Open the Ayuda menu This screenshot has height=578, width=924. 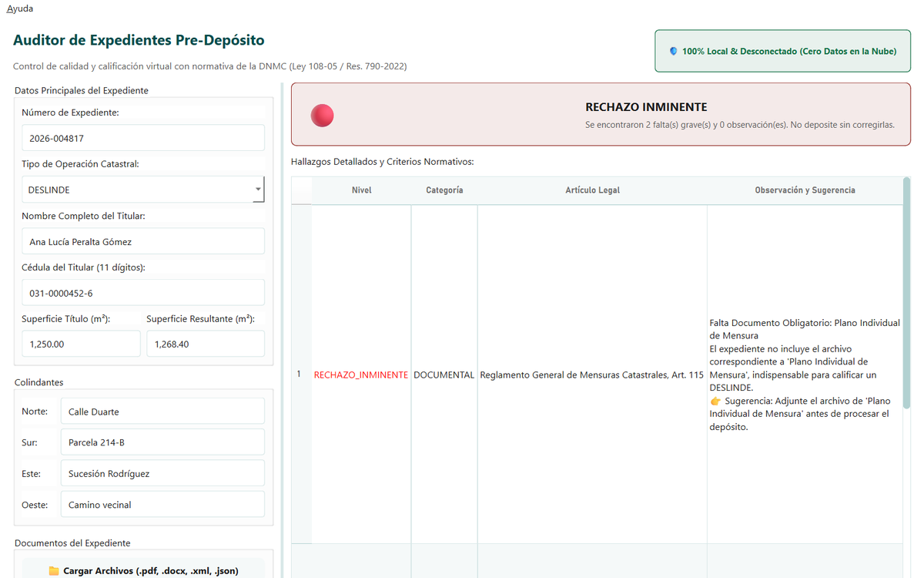click(x=20, y=8)
